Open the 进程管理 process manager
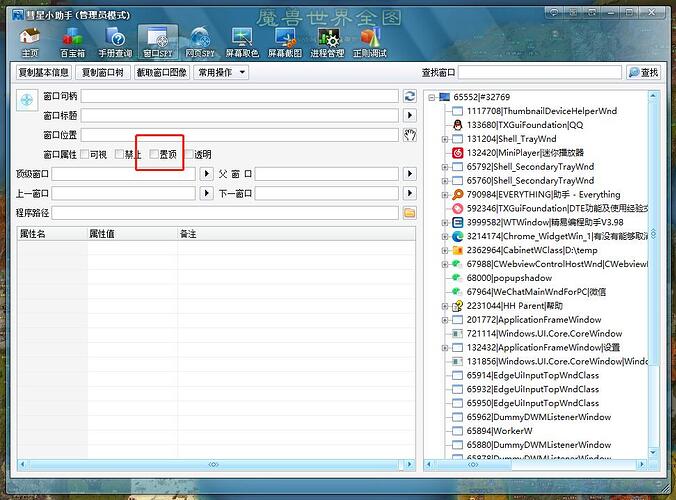 327,41
